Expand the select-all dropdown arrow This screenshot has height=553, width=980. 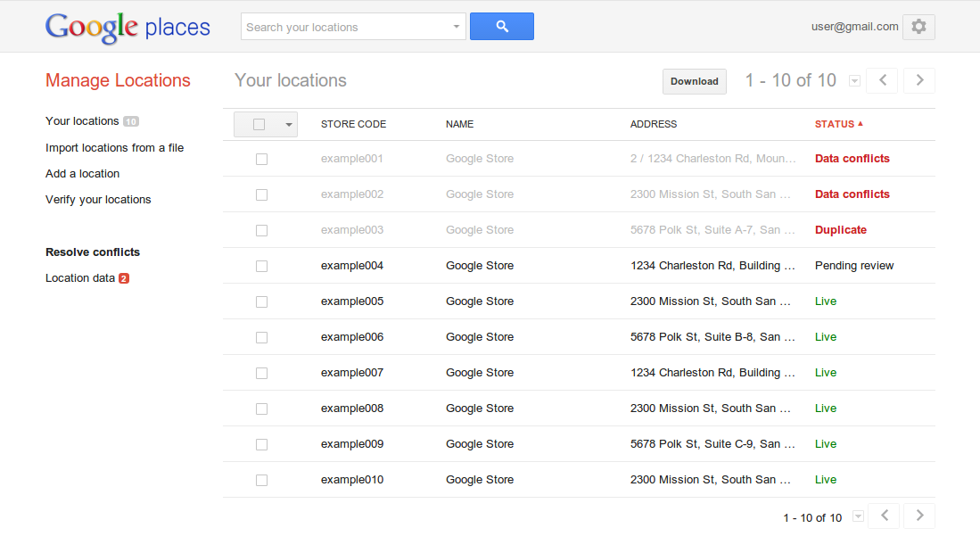coord(288,125)
